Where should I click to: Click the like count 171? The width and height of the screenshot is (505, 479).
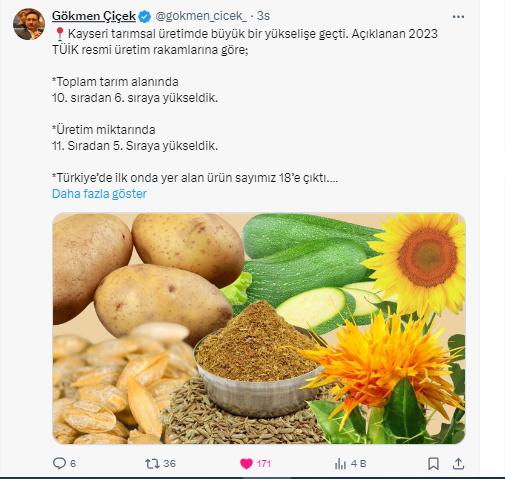[x=263, y=464]
